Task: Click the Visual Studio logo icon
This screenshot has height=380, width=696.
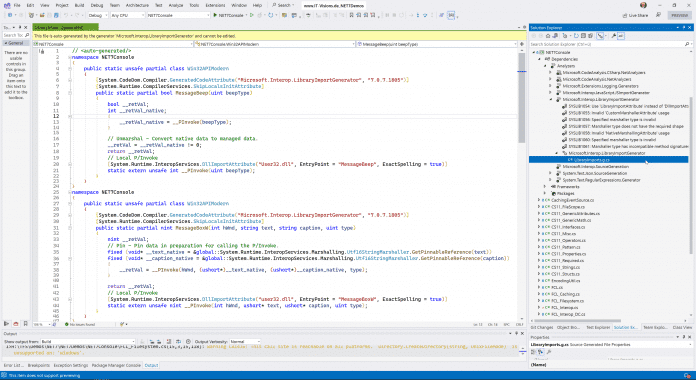Action: (7, 5)
